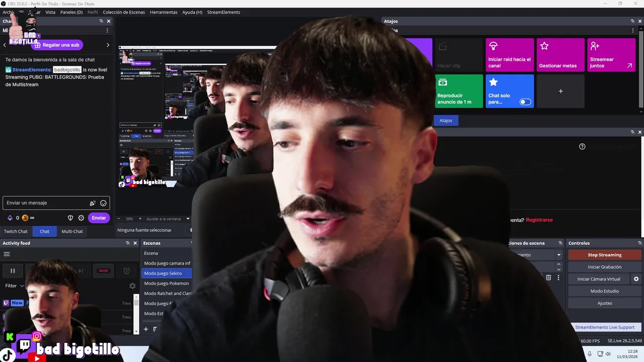Screen dimensions: 644x362
Task: Click Iniciar Cámara Virtual button
Action: pyautogui.click(x=599, y=279)
